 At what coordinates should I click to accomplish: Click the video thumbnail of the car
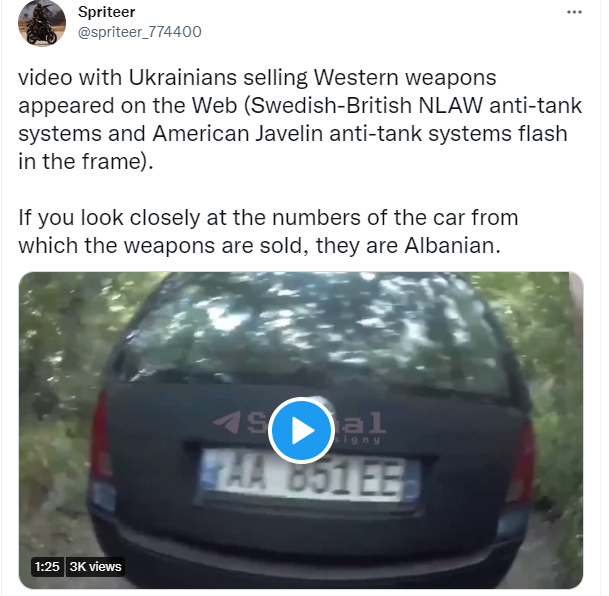tap(301, 430)
